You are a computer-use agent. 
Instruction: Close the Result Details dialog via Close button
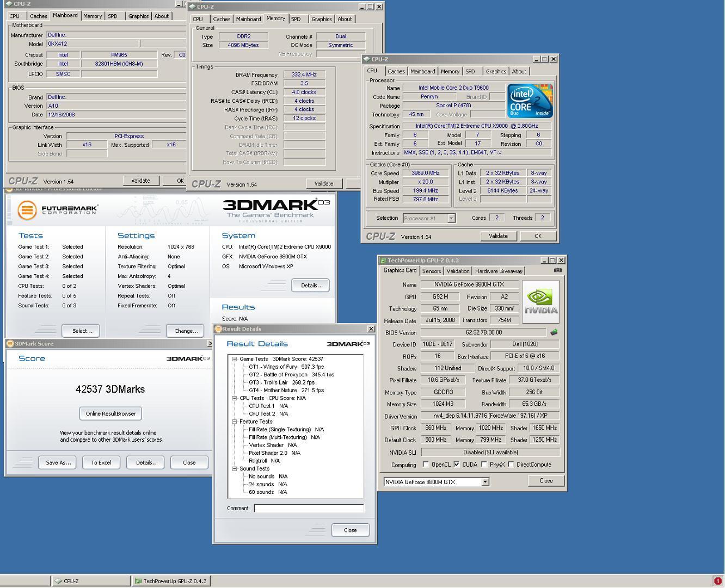pos(350,530)
